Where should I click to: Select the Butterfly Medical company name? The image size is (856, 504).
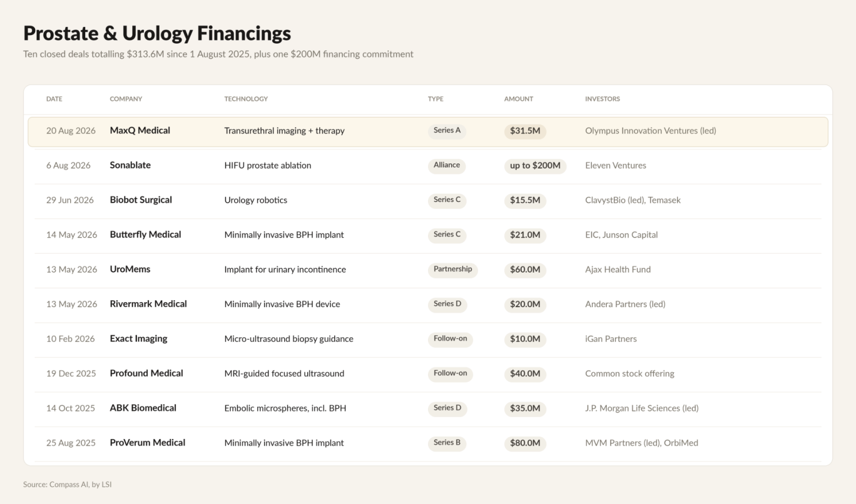[x=146, y=234]
